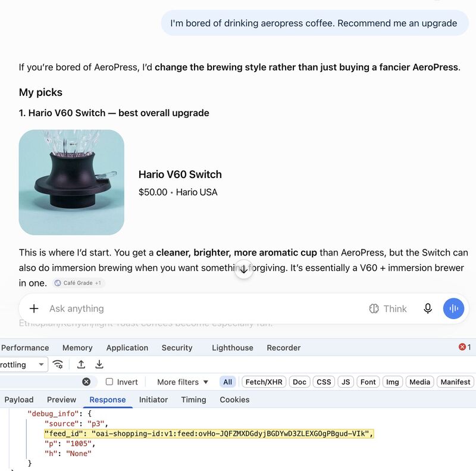Viewport: 476px width, 471px height.
Task: Filter requests by Manifest type
Action: tap(455, 382)
